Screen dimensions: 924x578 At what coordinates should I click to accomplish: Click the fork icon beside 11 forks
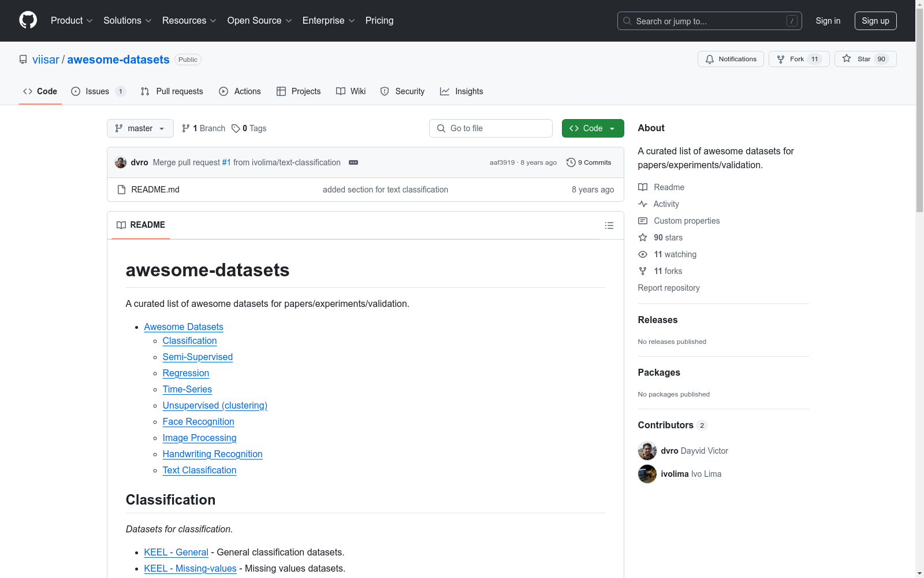(643, 271)
